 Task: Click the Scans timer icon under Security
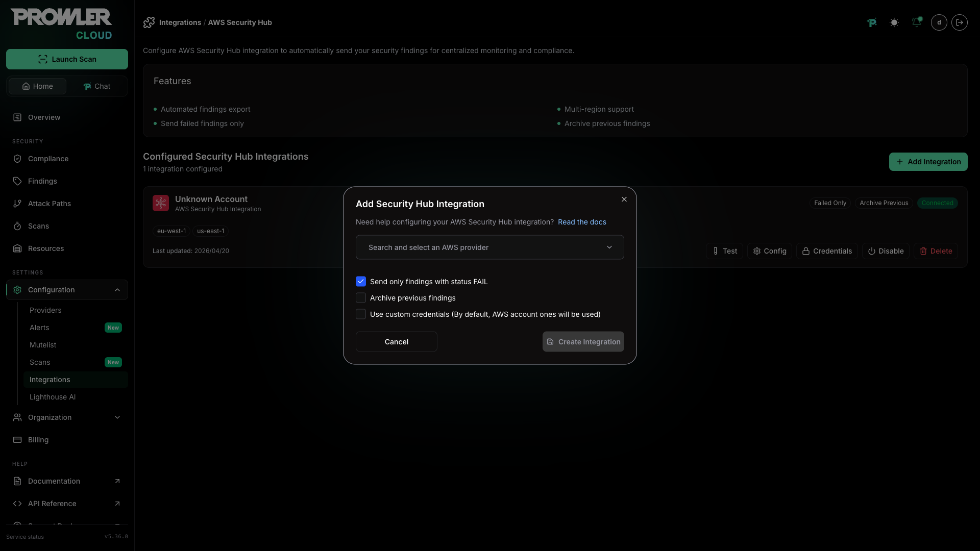pyautogui.click(x=17, y=226)
